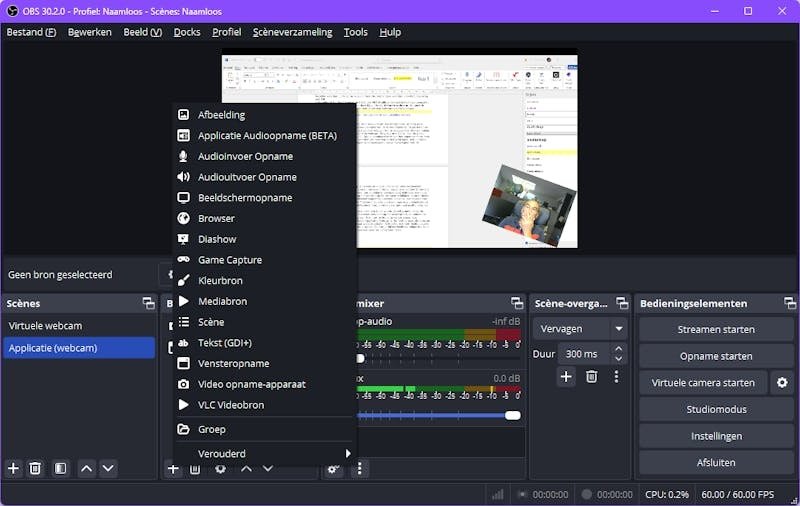Add scene transition with plus icon
800x506 pixels.
pos(566,377)
